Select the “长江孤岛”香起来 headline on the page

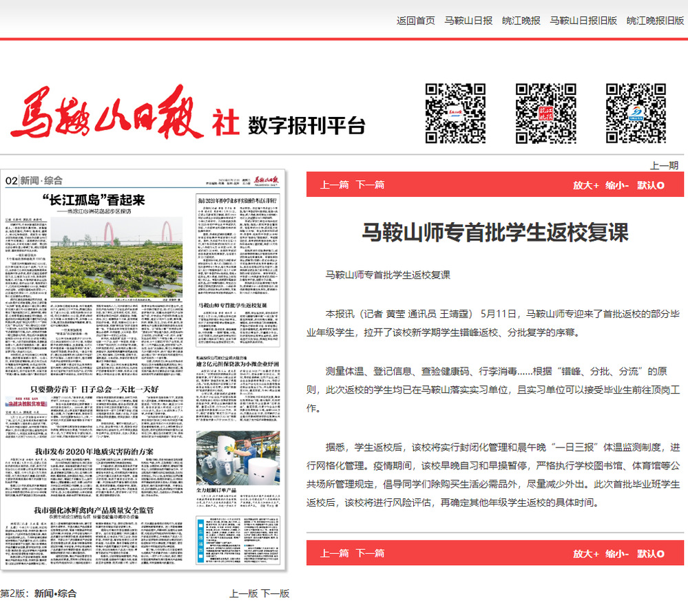pyautogui.click(x=94, y=200)
